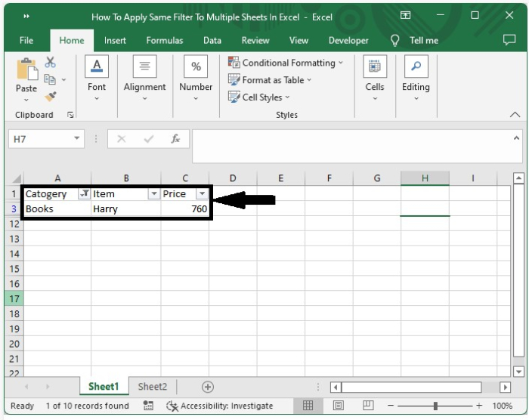Select the Home ribbon tab
This screenshot has width=529, height=420.
pyautogui.click(x=72, y=41)
